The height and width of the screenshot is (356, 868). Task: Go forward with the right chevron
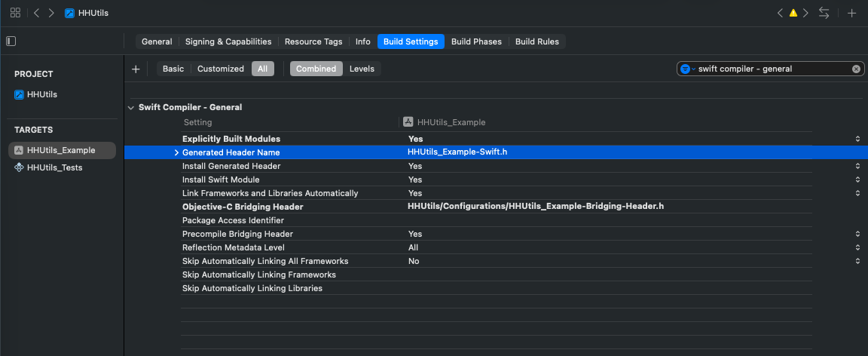click(50, 13)
